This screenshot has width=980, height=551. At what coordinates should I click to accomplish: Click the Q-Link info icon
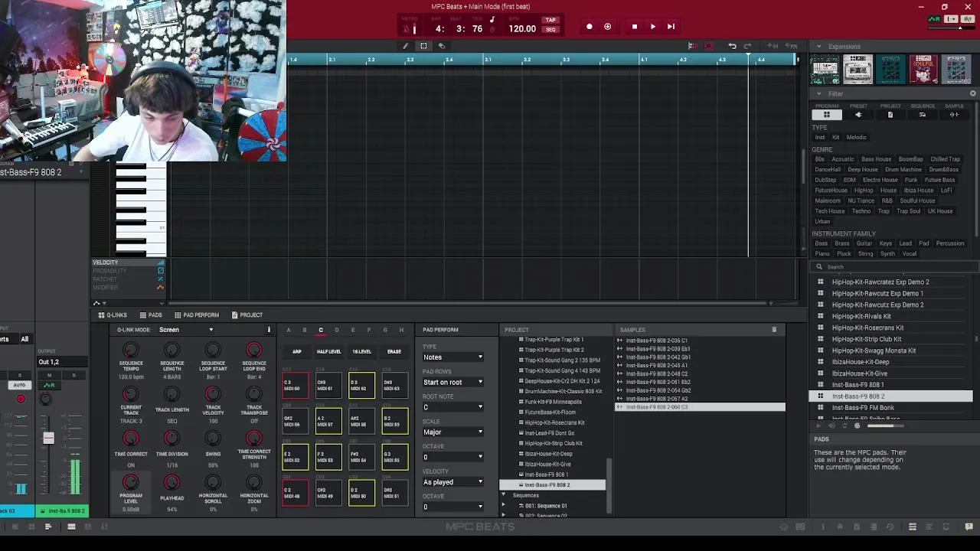269,330
